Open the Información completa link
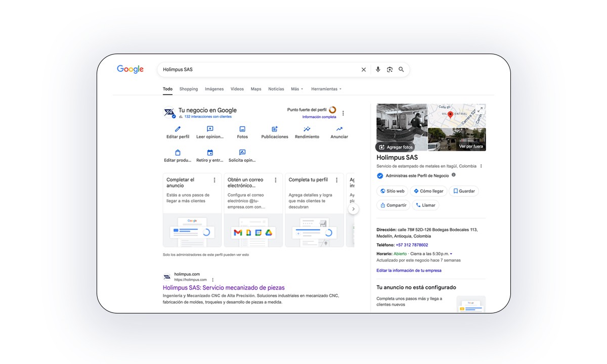Viewport: 607px width, 364px height. [x=319, y=117]
